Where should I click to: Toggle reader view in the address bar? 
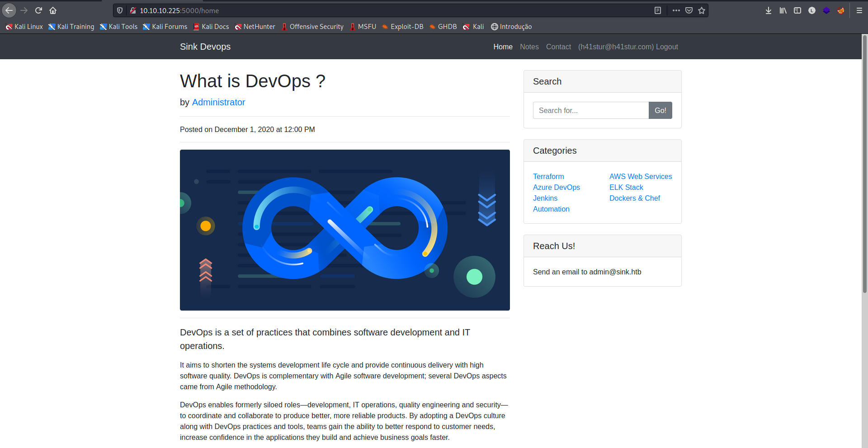(658, 10)
